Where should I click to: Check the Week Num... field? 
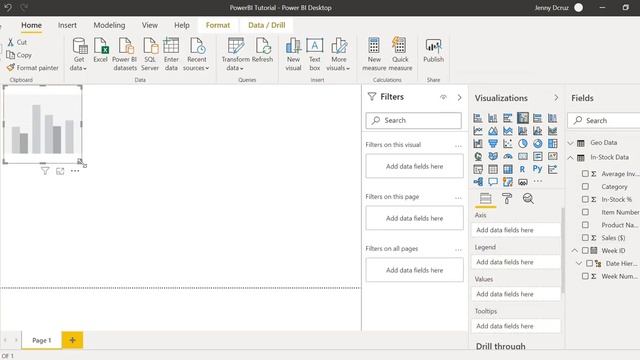(585, 276)
